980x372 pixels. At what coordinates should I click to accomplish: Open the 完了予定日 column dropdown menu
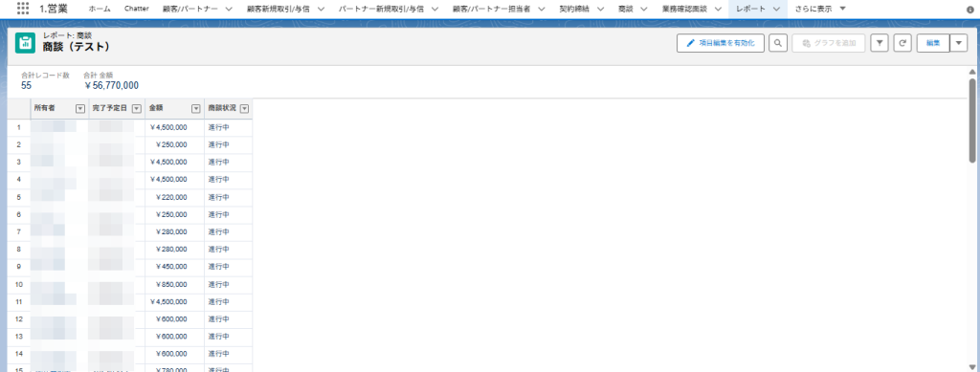point(137,109)
